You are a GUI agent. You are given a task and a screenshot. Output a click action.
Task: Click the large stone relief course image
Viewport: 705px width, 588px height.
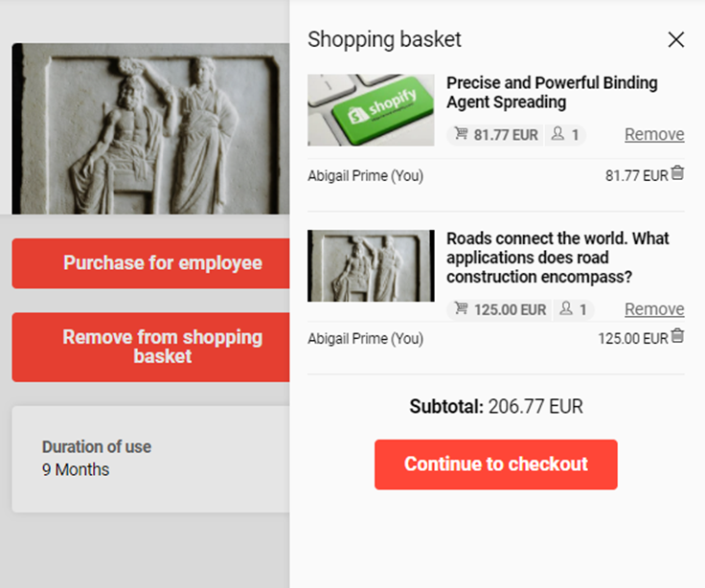pyautogui.click(x=151, y=128)
